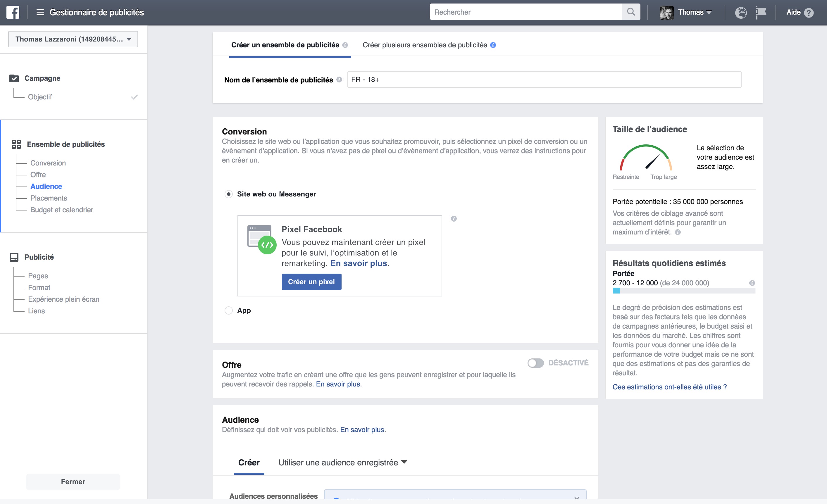Click the Portée estimated reach bar
Viewport: 827px width, 504px height.
[683, 291]
